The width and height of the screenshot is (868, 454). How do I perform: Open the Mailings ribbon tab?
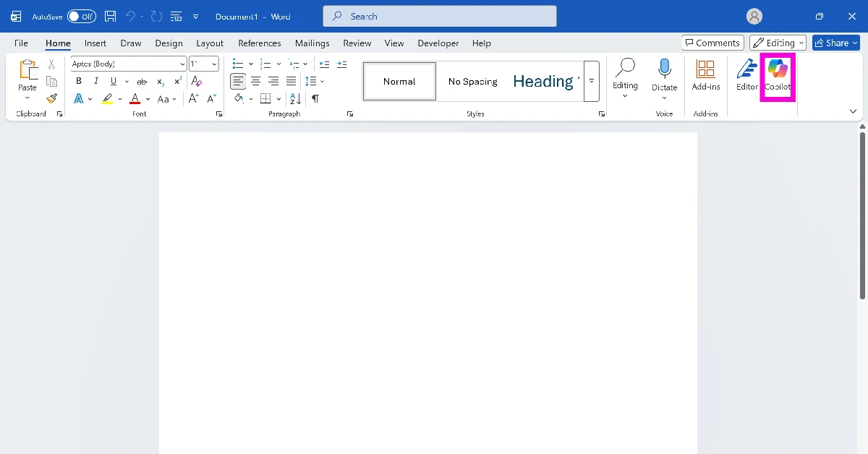click(x=312, y=43)
